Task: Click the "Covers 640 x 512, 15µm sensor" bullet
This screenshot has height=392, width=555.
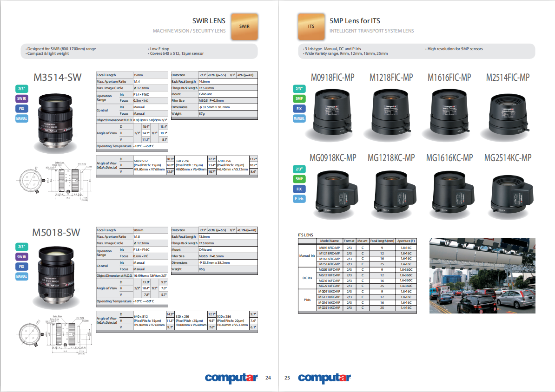Action: (x=176, y=53)
